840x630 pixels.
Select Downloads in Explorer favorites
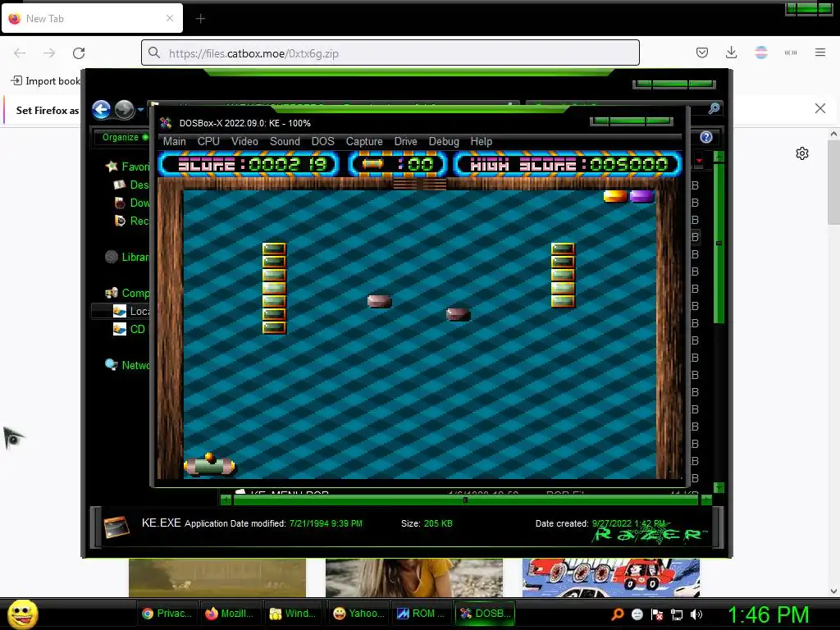(132, 203)
